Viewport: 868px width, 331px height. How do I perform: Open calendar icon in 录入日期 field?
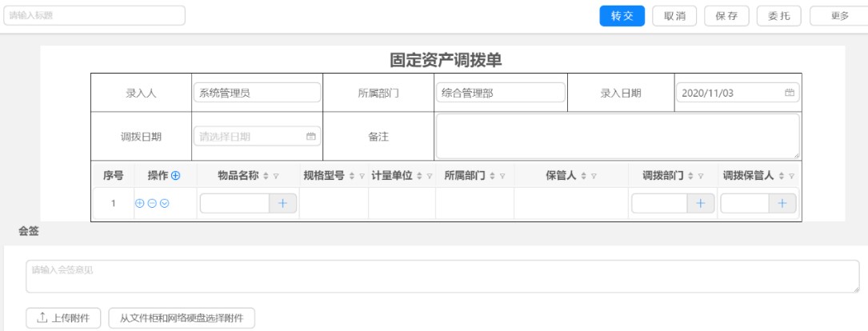(790, 93)
